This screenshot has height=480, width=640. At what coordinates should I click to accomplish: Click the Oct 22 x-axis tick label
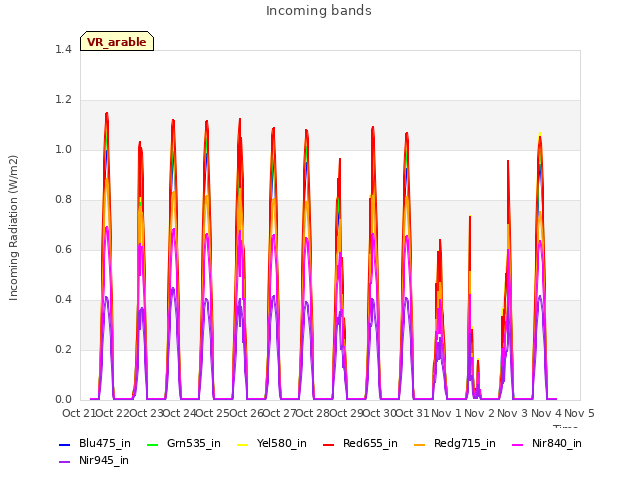112,413
